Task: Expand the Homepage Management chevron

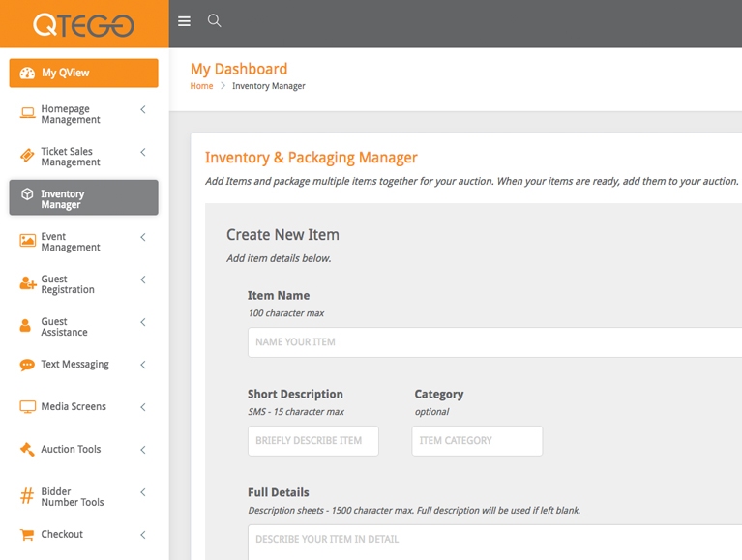Action: pyautogui.click(x=143, y=110)
